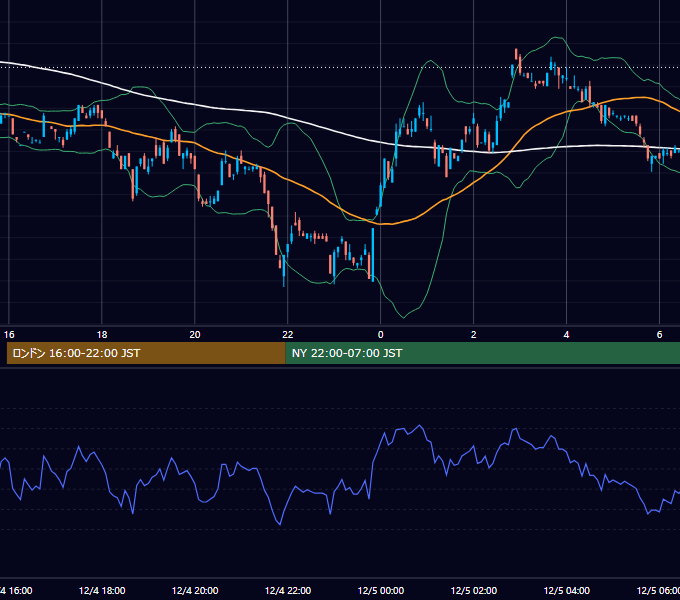680x600 pixels.
Task: Click the 2 hour label on time axis
Action: (x=474, y=335)
